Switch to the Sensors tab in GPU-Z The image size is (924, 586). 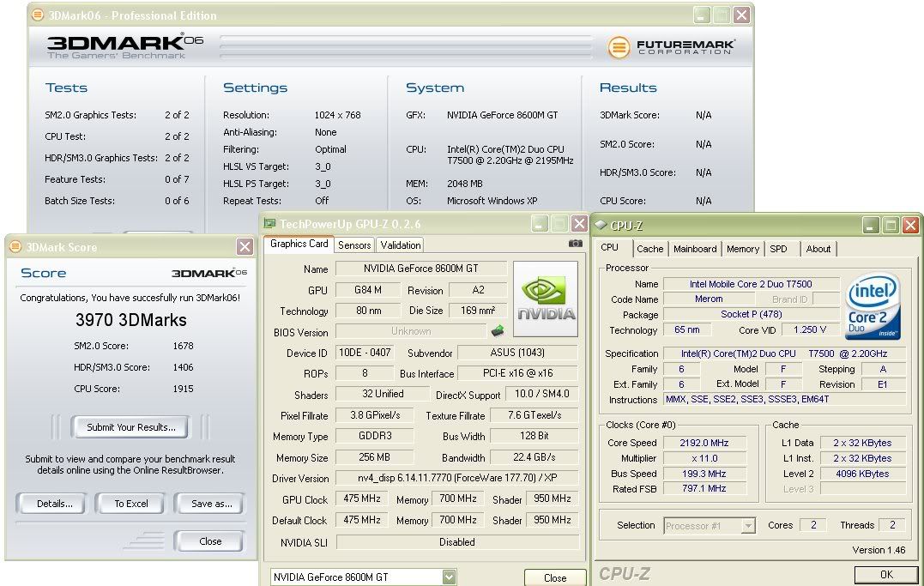coord(354,245)
